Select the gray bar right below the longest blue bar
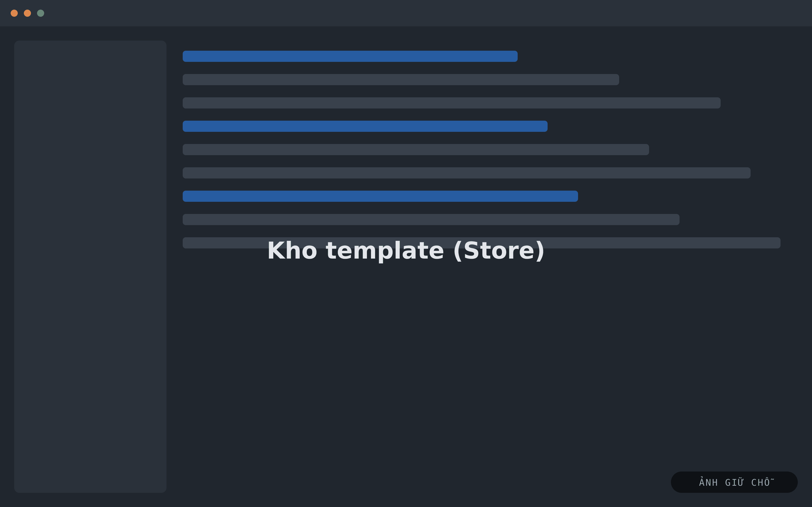Image resolution: width=812 pixels, height=507 pixels. click(x=431, y=219)
